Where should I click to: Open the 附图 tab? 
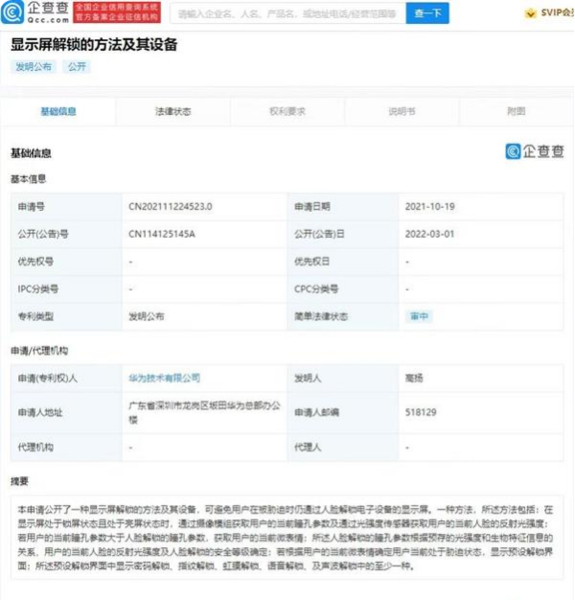pyautogui.click(x=516, y=111)
